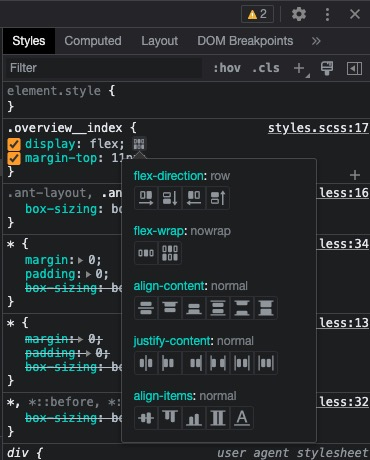Set flex-direction to column

[170, 198]
